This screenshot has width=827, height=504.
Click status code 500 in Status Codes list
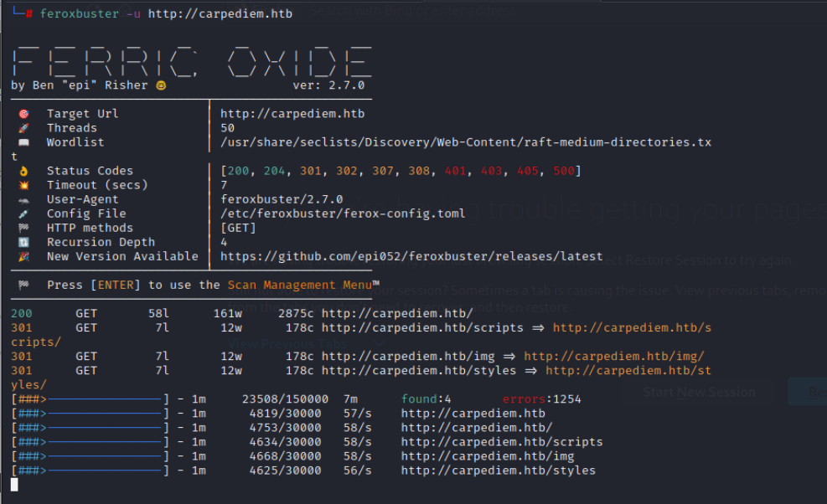[x=564, y=171]
